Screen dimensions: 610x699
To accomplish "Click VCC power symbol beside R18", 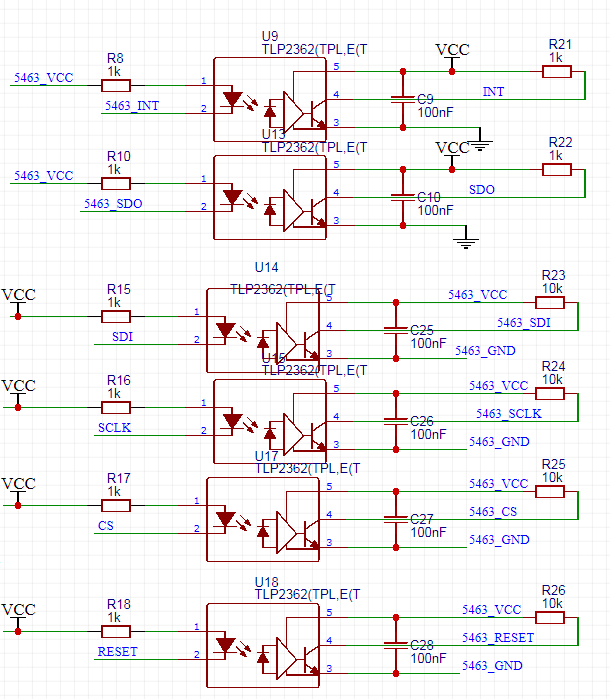I will [18, 619].
